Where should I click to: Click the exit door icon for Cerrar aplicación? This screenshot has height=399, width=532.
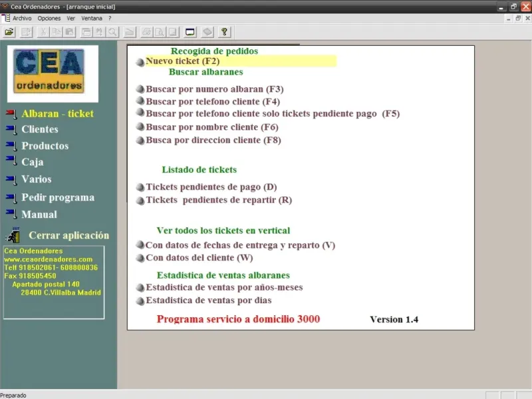pyautogui.click(x=13, y=235)
